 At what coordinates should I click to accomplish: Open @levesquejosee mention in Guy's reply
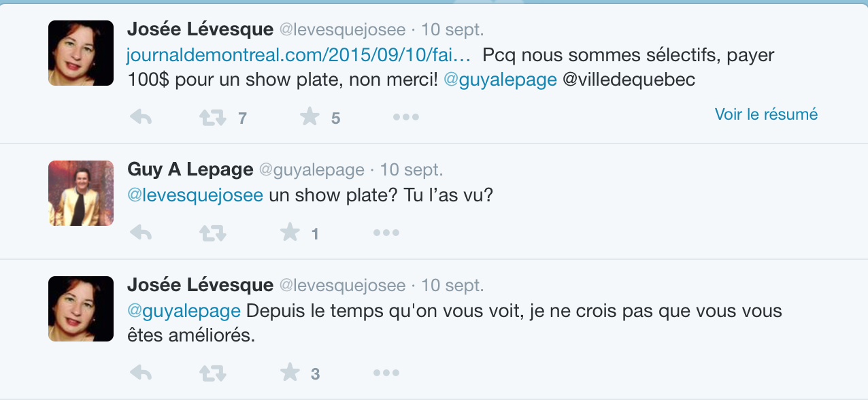(x=195, y=195)
